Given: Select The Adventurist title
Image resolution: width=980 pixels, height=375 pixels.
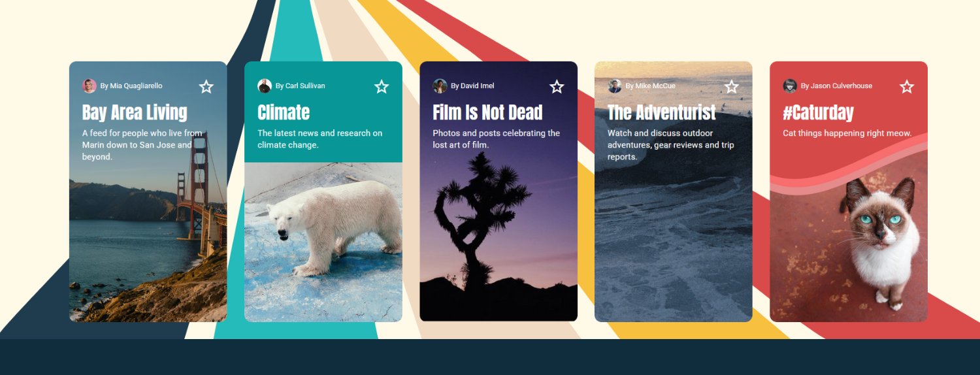Looking at the screenshot, I should [x=661, y=112].
